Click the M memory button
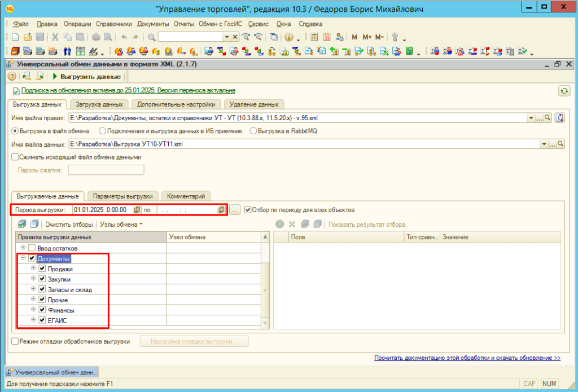 (354, 37)
